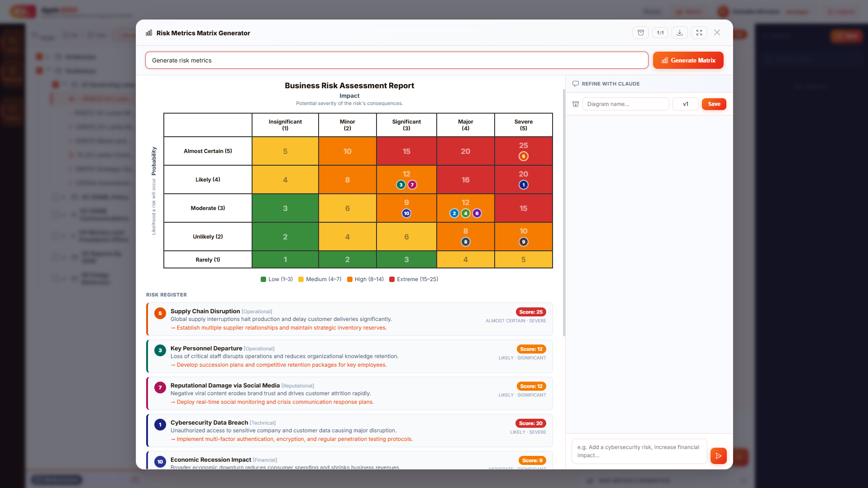Click the Rarely (1) row header
The height and width of the screenshot is (488, 868).
coord(208,260)
